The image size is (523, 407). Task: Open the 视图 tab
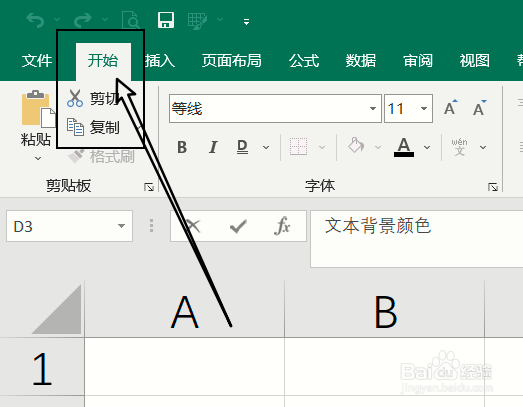coord(475,61)
